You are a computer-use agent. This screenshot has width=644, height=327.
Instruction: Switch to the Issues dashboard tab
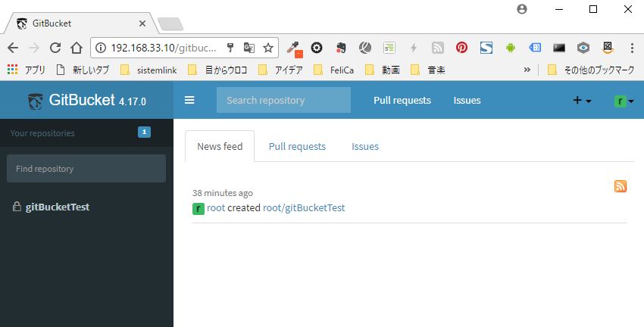365,147
